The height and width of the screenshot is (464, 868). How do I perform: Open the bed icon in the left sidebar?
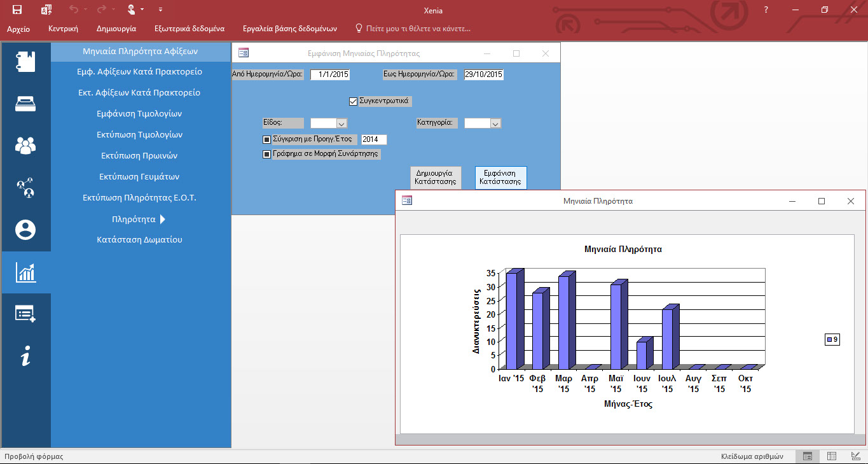tap(25, 104)
